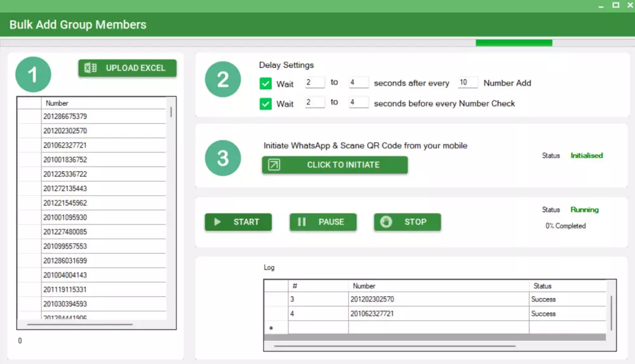Click the open-window icon on Click To Initiate

point(274,165)
